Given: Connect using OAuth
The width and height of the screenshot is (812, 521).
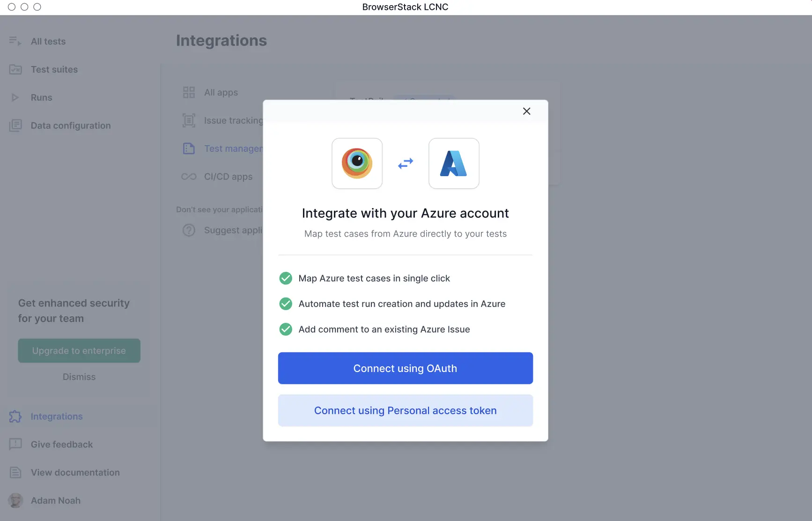Looking at the screenshot, I should 405,368.
